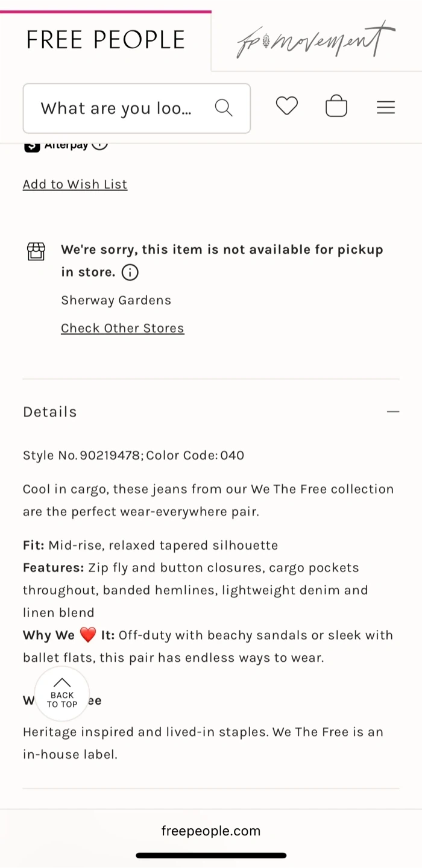Tap the freepeople.com address bar
422x868 pixels.
(211, 831)
